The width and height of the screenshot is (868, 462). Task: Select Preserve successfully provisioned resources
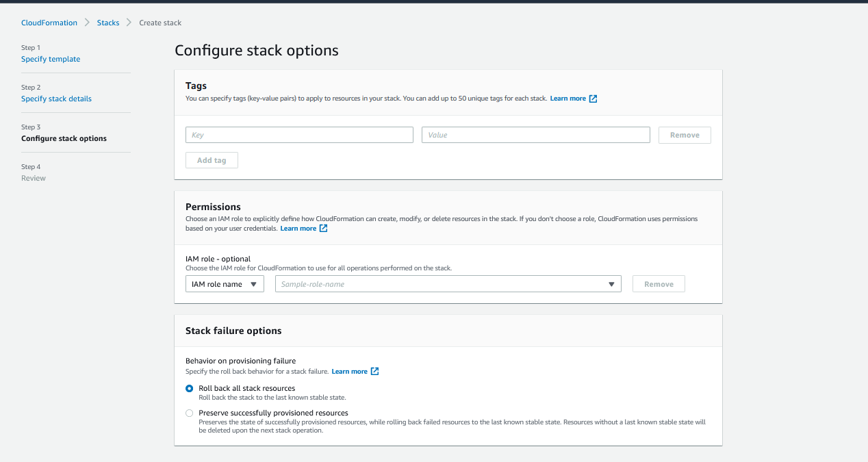click(190, 413)
